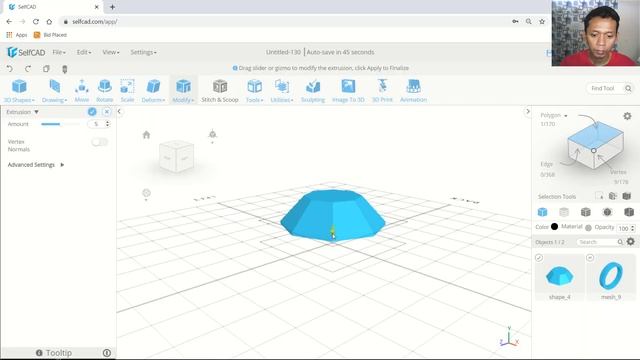This screenshot has width=640, height=360.
Task: Collapse the left panel with the chevron
Action: click(x=119, y=111)
